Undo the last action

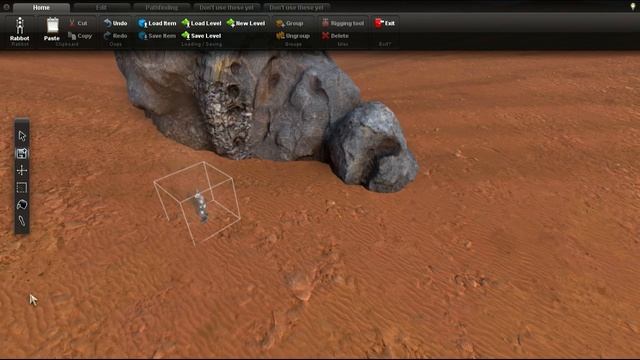[116, 23]
